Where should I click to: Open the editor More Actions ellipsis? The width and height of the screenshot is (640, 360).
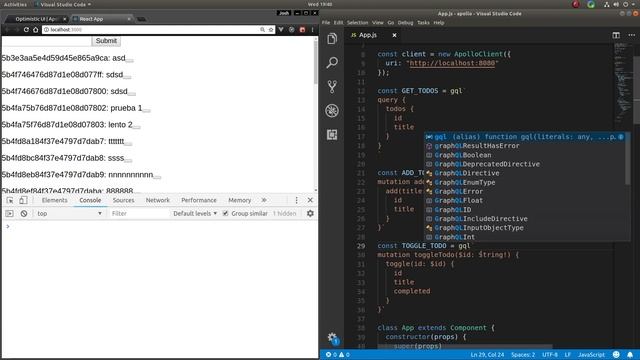point(631,35)
